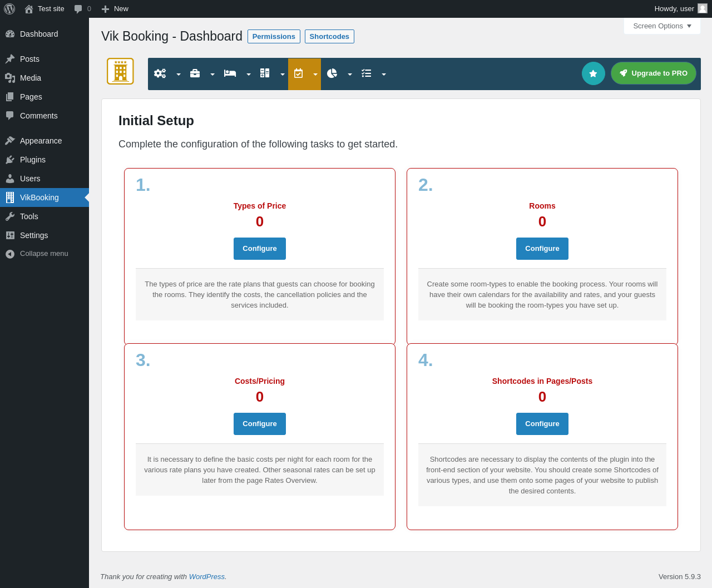712x588 pixels.
Task: Collapse the admin sidebar menu
Action: [x=44, y=254]
